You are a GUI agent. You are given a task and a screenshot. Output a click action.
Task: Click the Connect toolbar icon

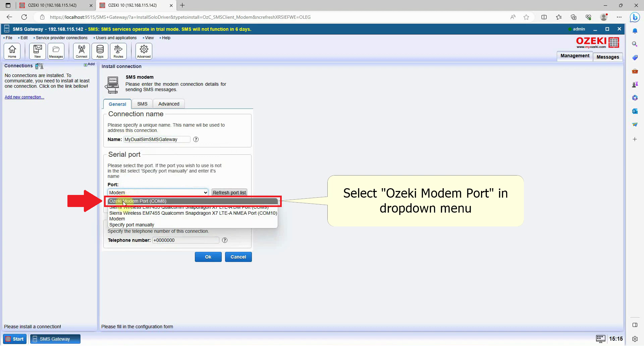click(82, 51)
